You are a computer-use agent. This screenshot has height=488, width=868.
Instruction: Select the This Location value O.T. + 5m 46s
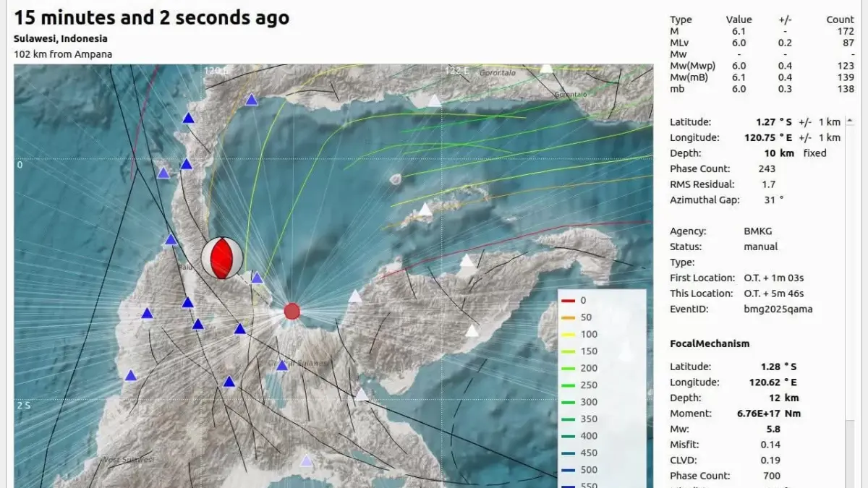point(774,294)
